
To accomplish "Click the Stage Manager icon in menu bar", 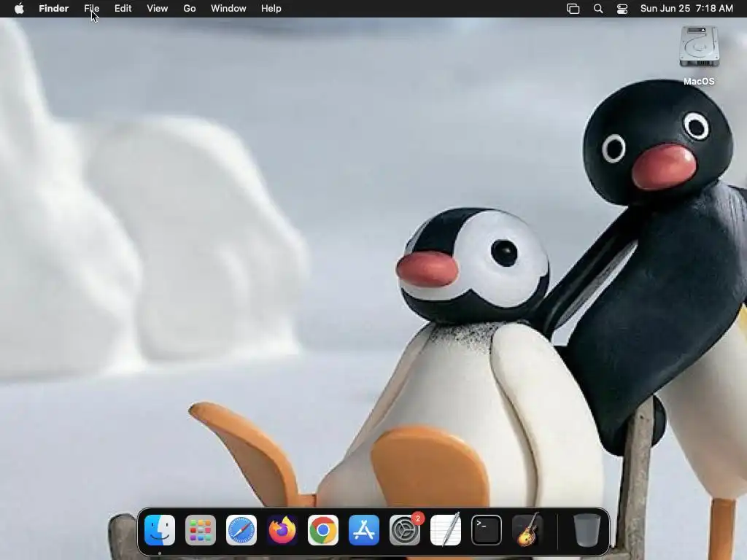I will [x=573, y=9].
